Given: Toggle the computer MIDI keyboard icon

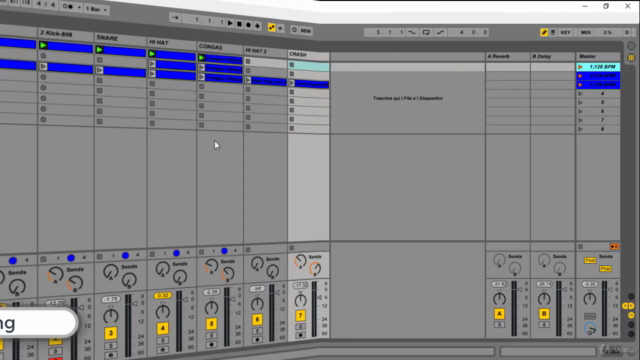Looking at the screenshot, I should [553, 32].
